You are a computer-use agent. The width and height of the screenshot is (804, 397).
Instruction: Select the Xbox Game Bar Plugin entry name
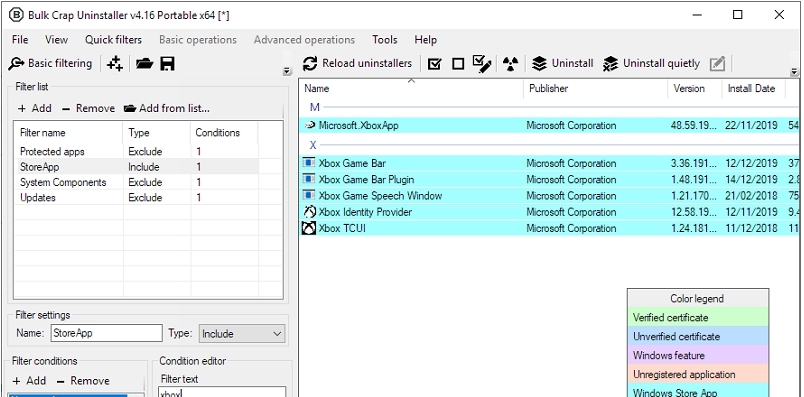[366, 180]
